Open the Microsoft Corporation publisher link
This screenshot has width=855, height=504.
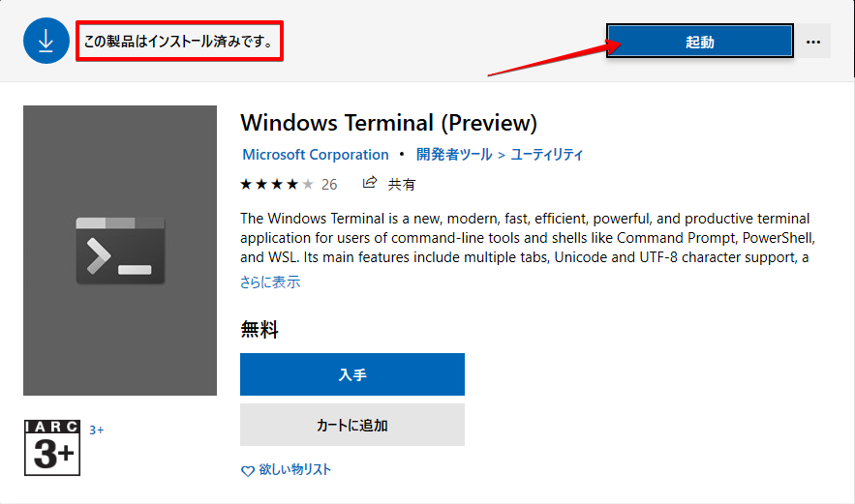pos(315,155)
